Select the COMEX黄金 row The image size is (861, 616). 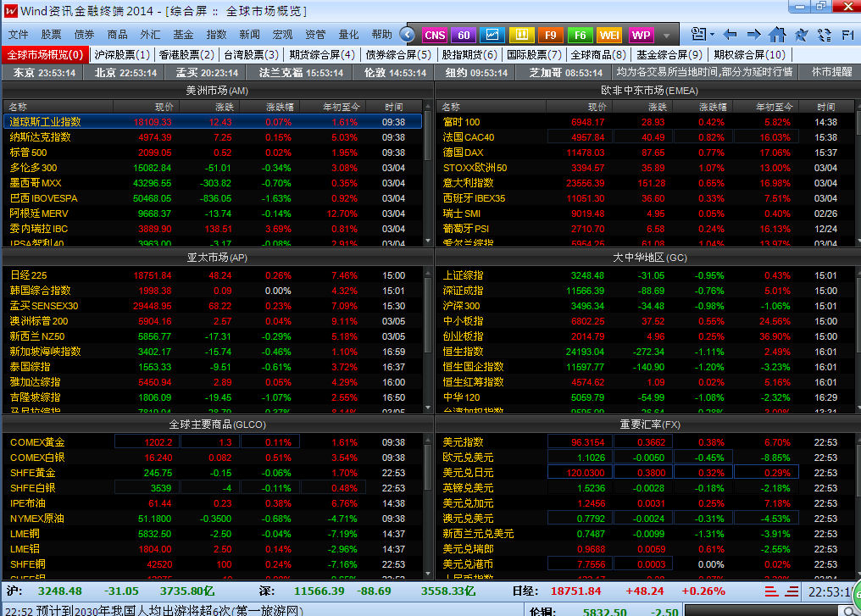(213, 442)
